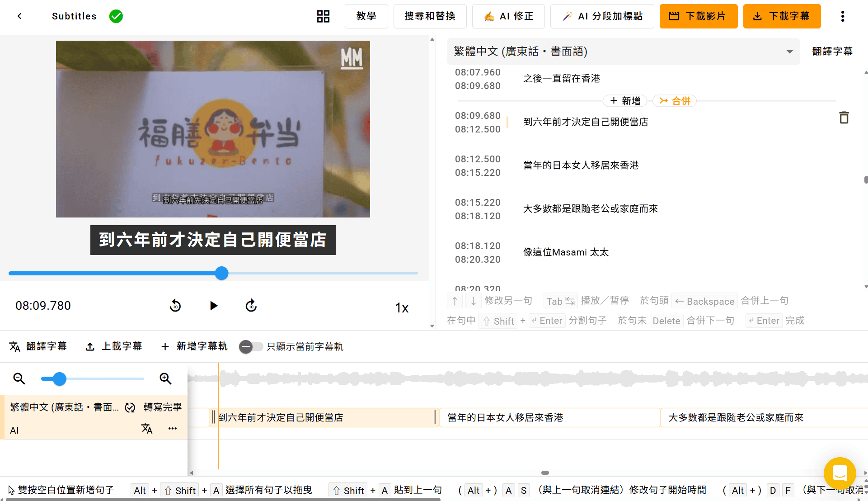Screen dimensions: 868x501
Task: Click the 下載字幕 button
Action: [782, 16]
